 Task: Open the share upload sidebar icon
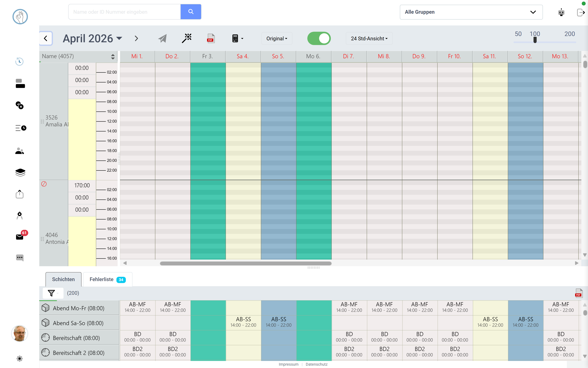(19, 194)
